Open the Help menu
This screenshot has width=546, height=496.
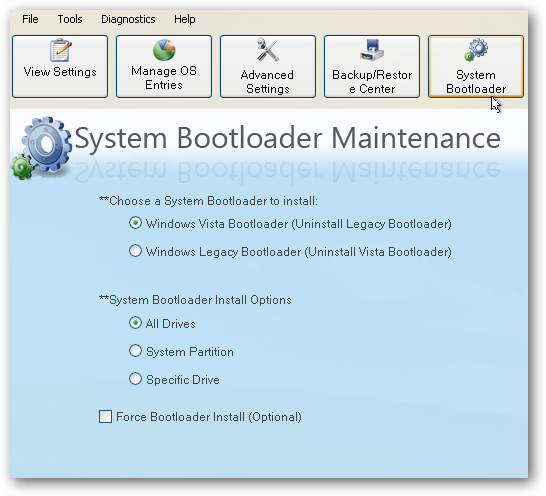coord(185,19)
